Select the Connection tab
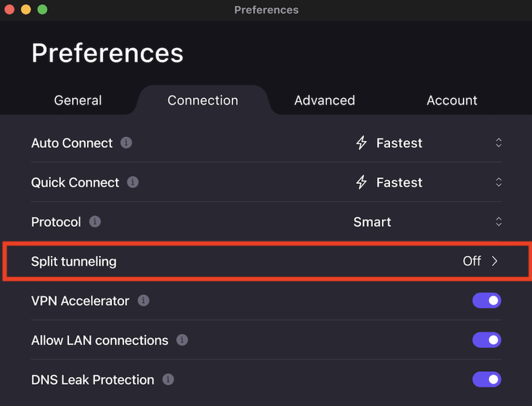 tap(203, 100)
